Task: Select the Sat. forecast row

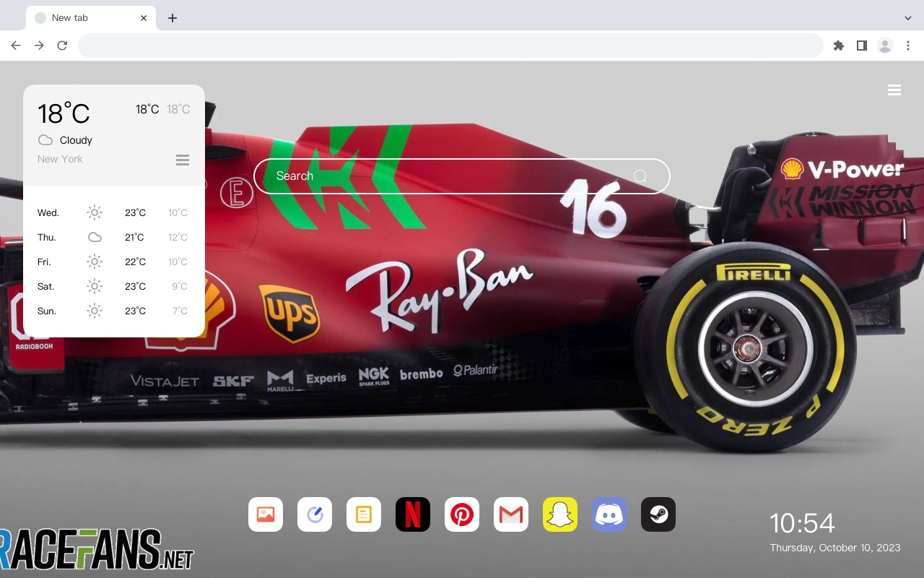Action: pyautogui.click(x=113, y=286)
